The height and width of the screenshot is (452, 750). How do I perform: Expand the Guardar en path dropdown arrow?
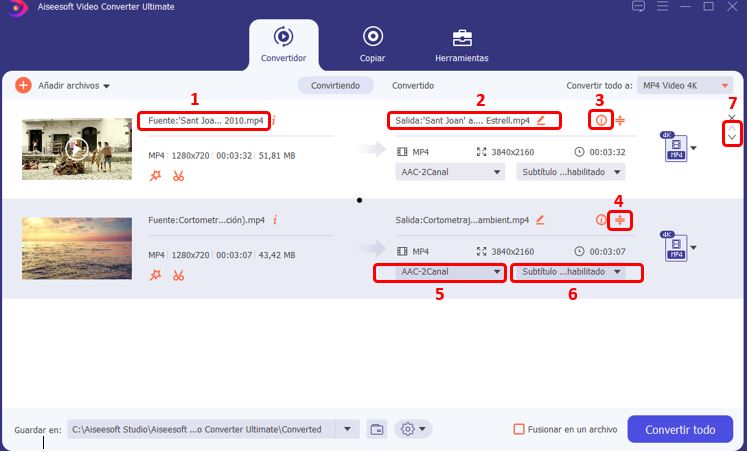[x=348, y=430]
